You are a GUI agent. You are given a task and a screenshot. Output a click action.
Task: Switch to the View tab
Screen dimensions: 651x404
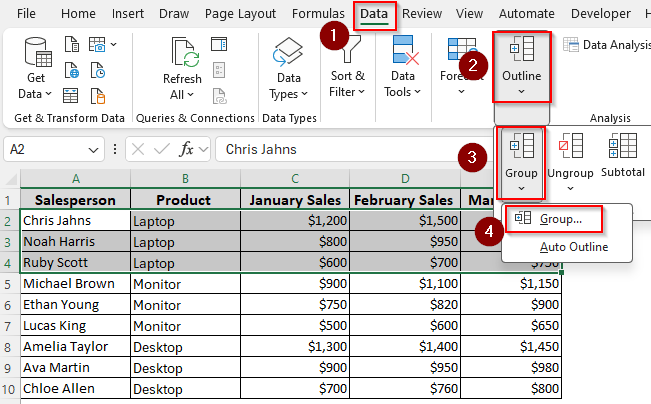[470, 14]
